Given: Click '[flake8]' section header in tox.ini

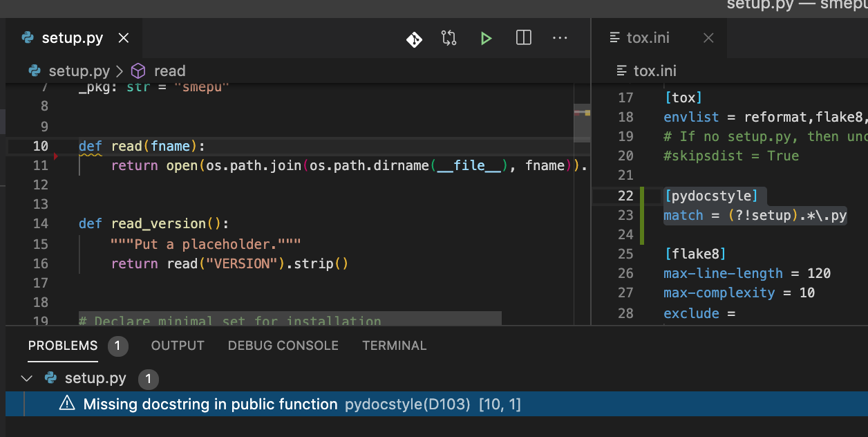Looking at the screenshot, I should (695, 254).
